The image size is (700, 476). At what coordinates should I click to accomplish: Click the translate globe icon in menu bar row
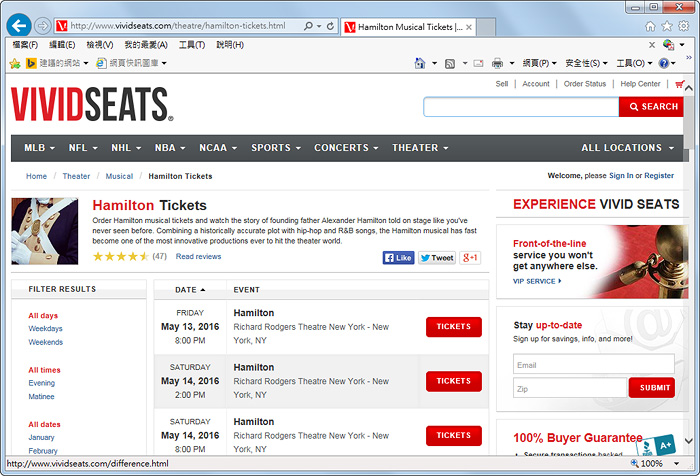click(668, 45)
